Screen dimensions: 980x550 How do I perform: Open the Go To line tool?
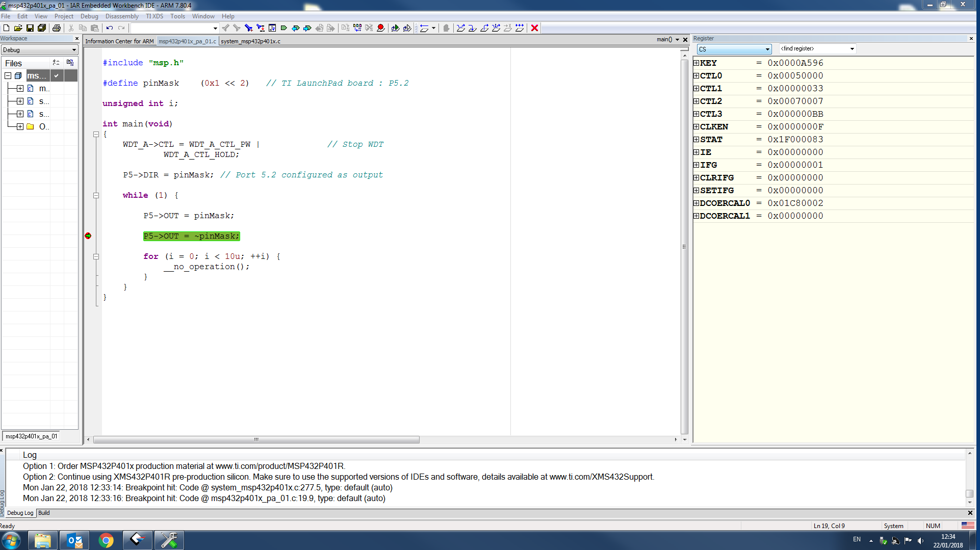point(272,28)
